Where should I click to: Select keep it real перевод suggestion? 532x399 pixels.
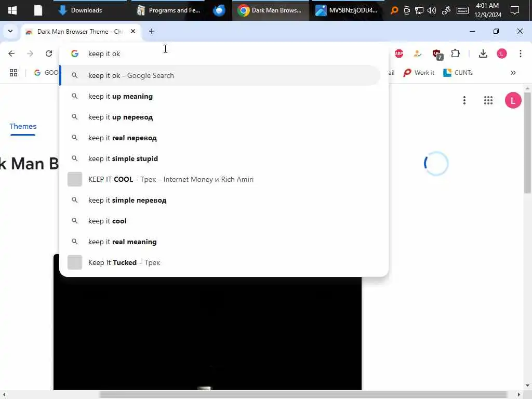(220, 138)
